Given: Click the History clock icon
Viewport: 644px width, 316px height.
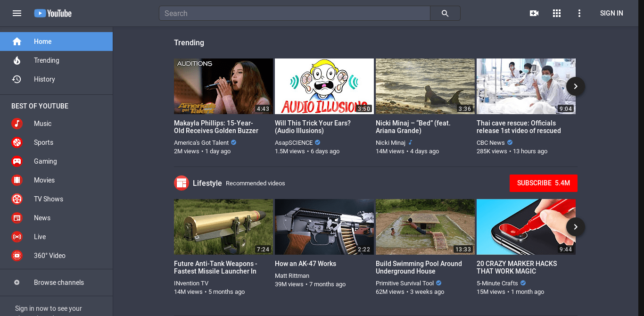Looking at the screenshot, I should click(17, 79).
